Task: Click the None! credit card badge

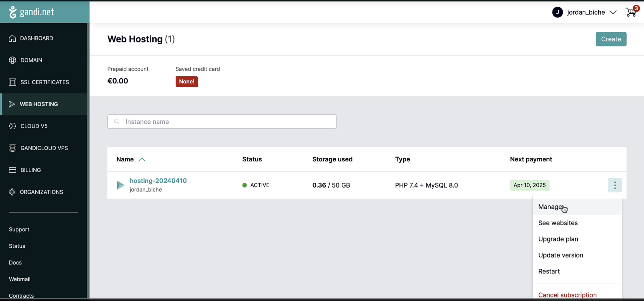Action: pos(187,82)
